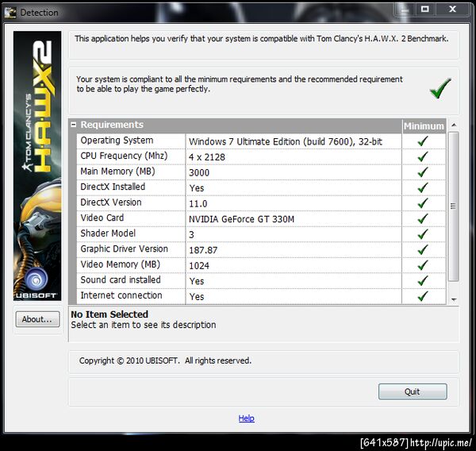Select the DirectX Version row label
This screenshot has height=451, width=476.
click(111, 202)
